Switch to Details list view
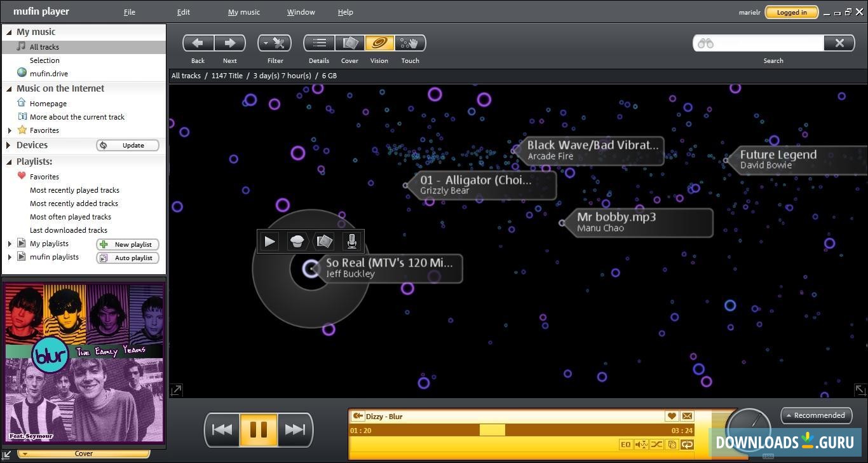Image resolution: width=868 pixels, height=463 pixels. [319, 43]
